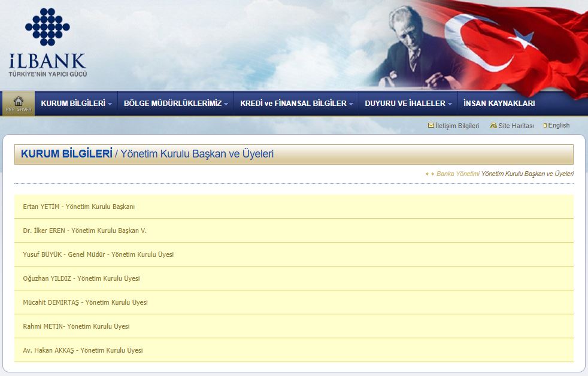Screen dimensions: 588x376
Task: Select the Oğuzhan YILDIZ board member row
Action: pyautogui.click(x=81, y=278)
